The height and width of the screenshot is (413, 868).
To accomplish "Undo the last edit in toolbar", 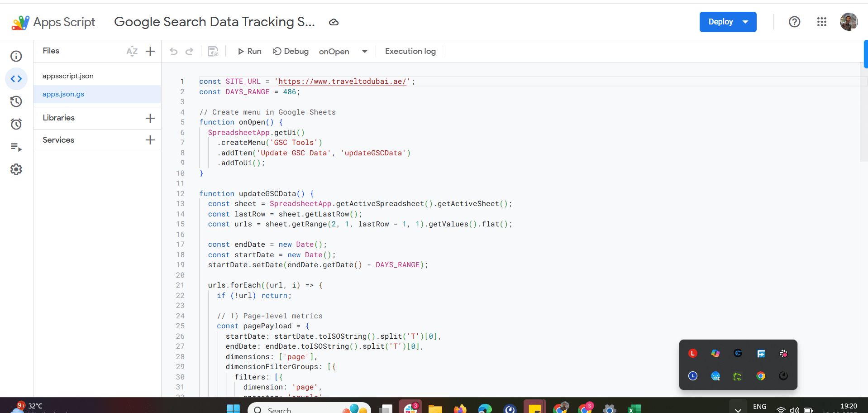I will click(x=174, y=51).
